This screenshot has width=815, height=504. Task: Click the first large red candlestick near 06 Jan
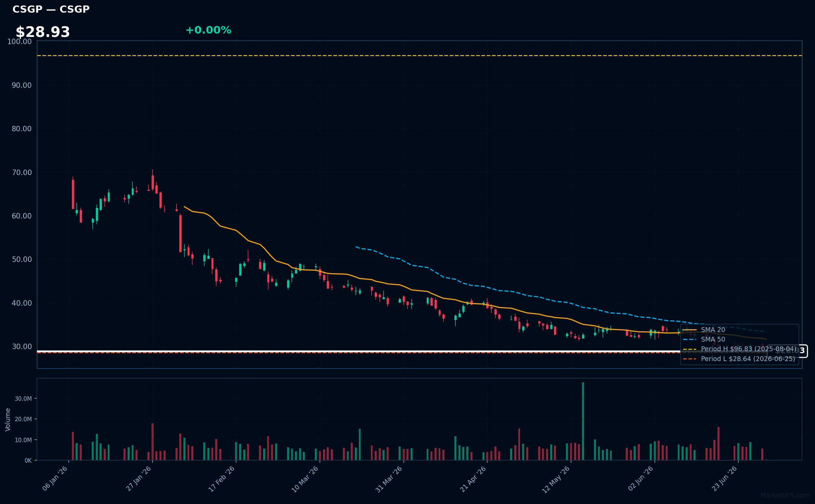pos(73,194)
